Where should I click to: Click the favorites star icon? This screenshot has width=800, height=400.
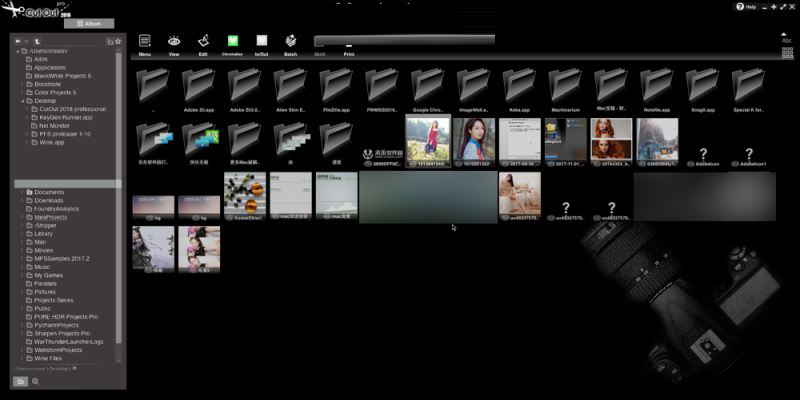pyautogui.click(x=118, y=42)
